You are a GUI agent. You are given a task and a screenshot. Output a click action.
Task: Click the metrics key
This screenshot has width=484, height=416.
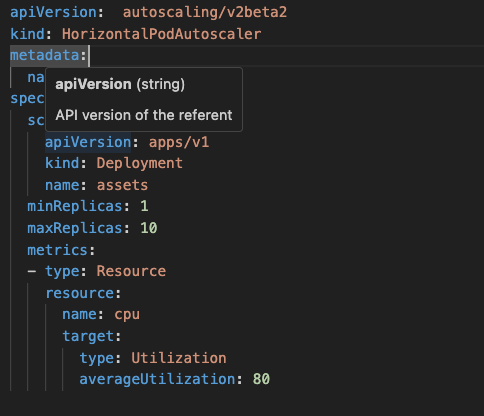coord(57,250)
